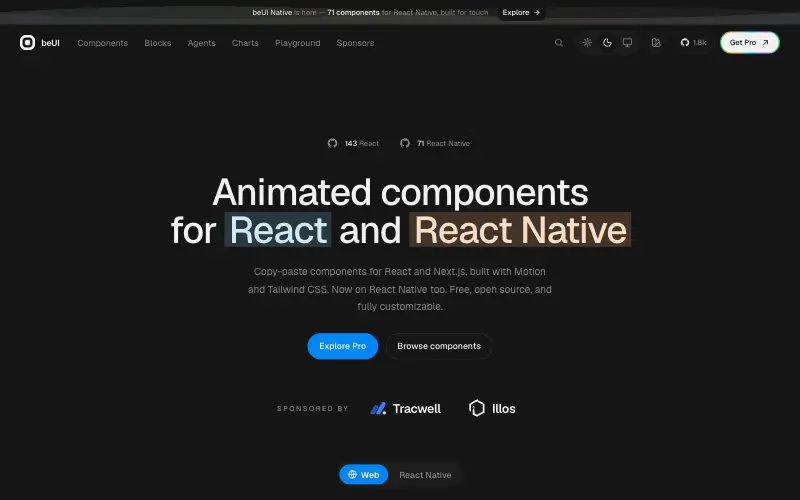The image size is (800, 500).
Task: Select system theme monitor icon
Action: (627, 43)
